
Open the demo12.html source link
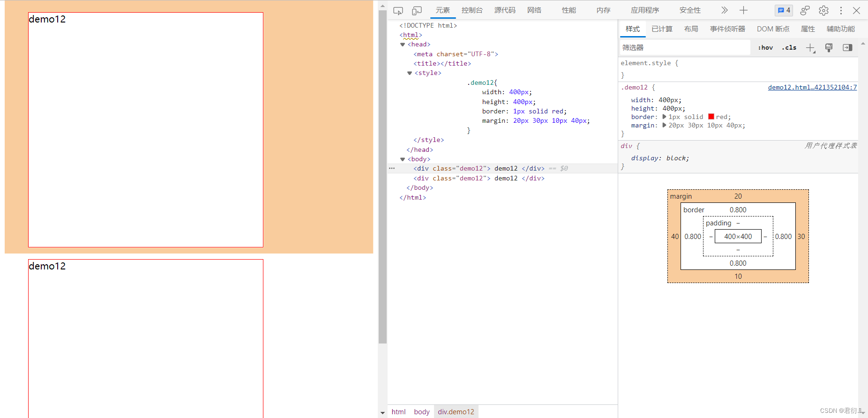coord(812,87)
